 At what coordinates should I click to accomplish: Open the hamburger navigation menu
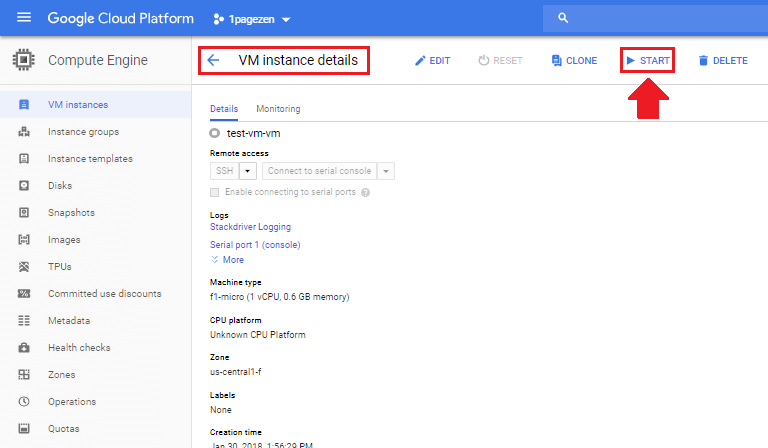pos(24,18)
